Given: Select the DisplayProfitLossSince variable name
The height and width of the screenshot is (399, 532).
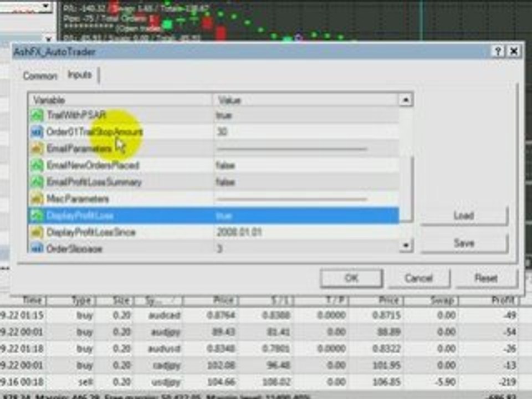Looking at the screenshot, I should pos(91,232).
